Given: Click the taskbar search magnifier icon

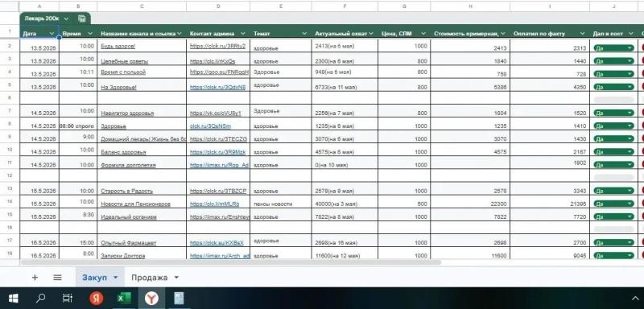Looking at the screenshot, I should pos(40,299).
